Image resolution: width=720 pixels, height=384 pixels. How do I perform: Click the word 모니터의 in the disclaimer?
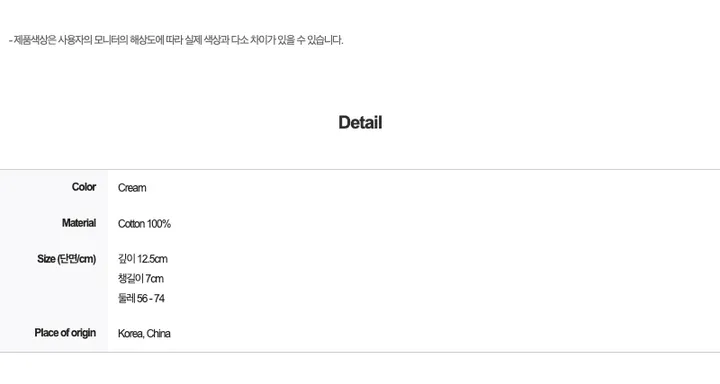click(x=111, y=40)
